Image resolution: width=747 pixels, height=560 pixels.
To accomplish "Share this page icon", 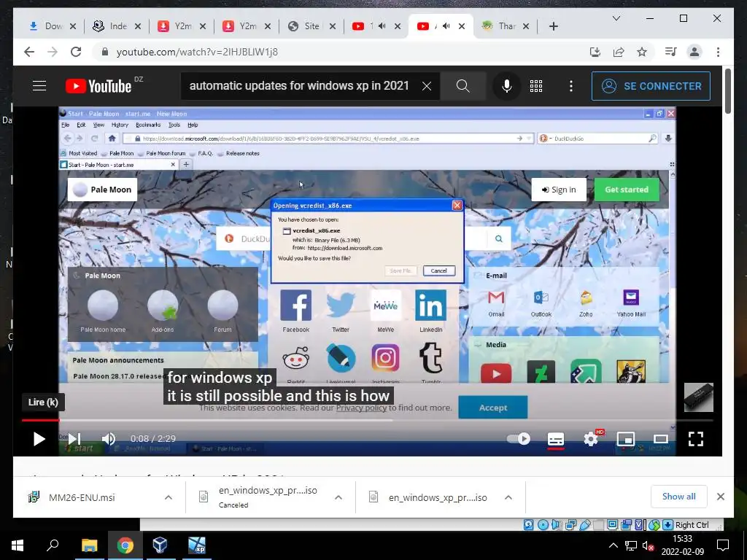I will click(619, 52).
